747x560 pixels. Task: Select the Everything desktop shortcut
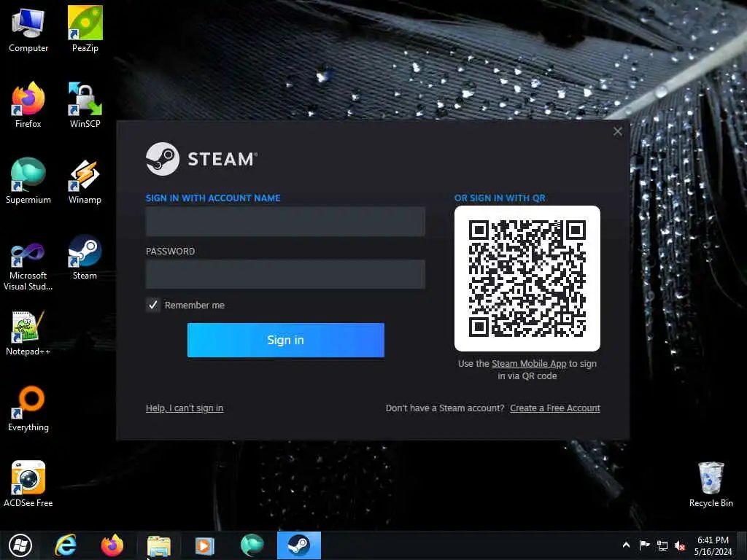click(28, 408)
